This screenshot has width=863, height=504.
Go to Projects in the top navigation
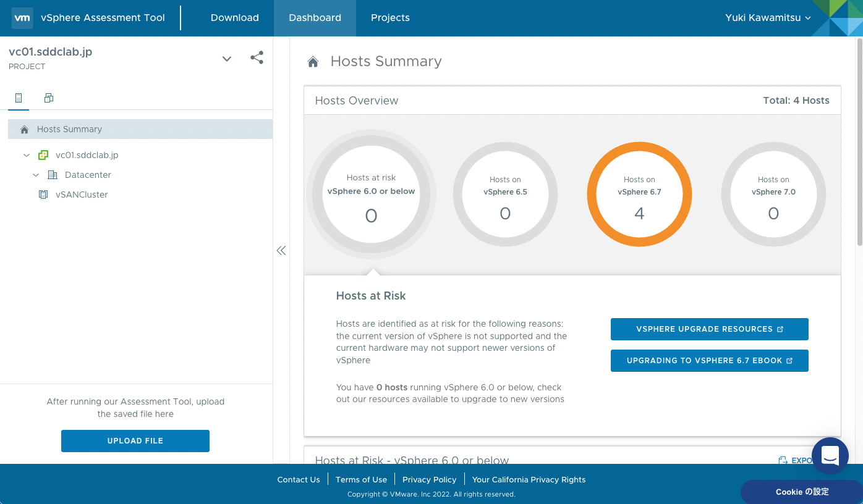pyautogui.click(x=390, y=18)
